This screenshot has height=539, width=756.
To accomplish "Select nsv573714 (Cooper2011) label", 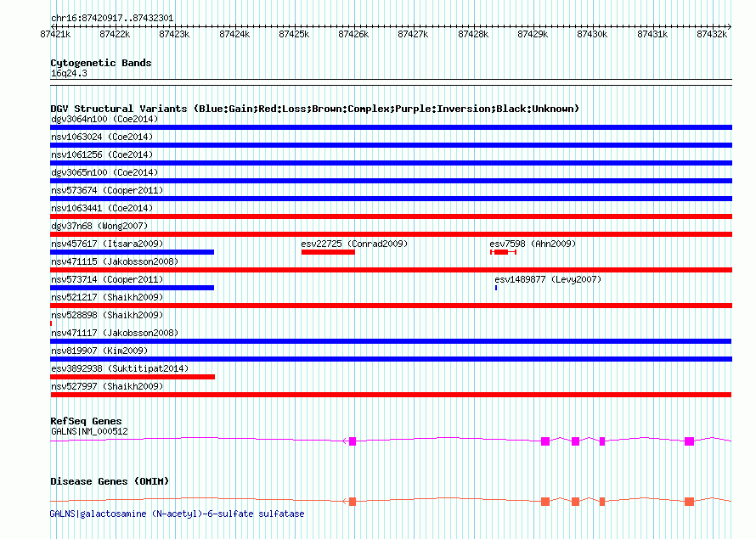I will click(107, 279).
